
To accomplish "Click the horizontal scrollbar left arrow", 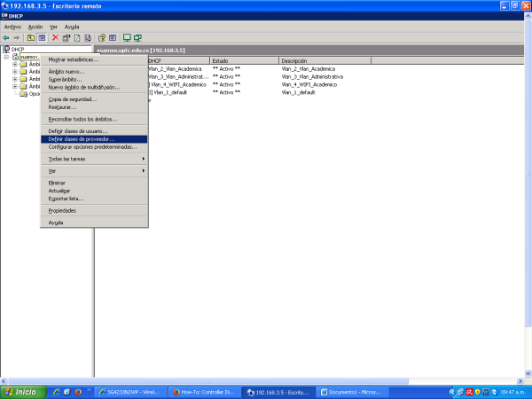I will (4, 381).
